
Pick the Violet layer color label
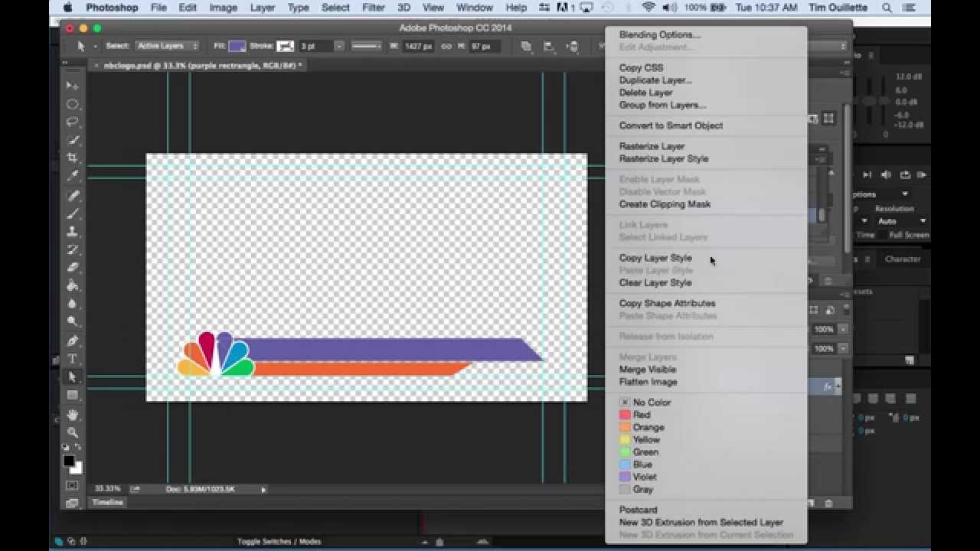[638, 477]
